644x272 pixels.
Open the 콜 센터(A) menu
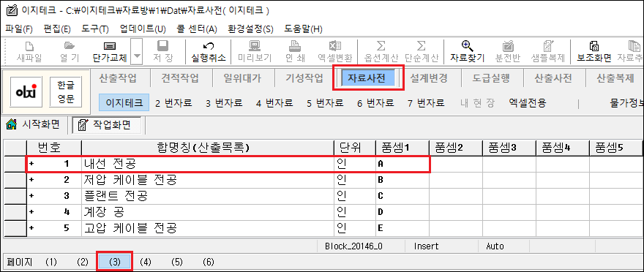[197, 29]
